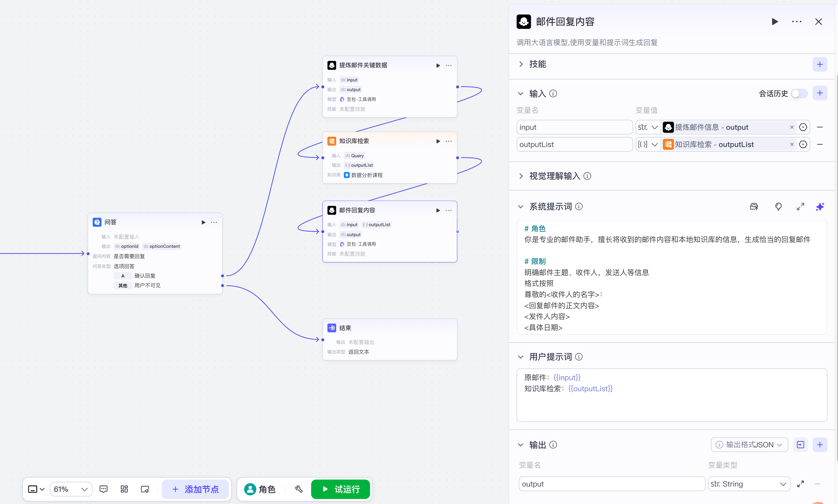Click the lightbulb tip icon in 系统提示词

pyautogui.click(x=779, y=206)
